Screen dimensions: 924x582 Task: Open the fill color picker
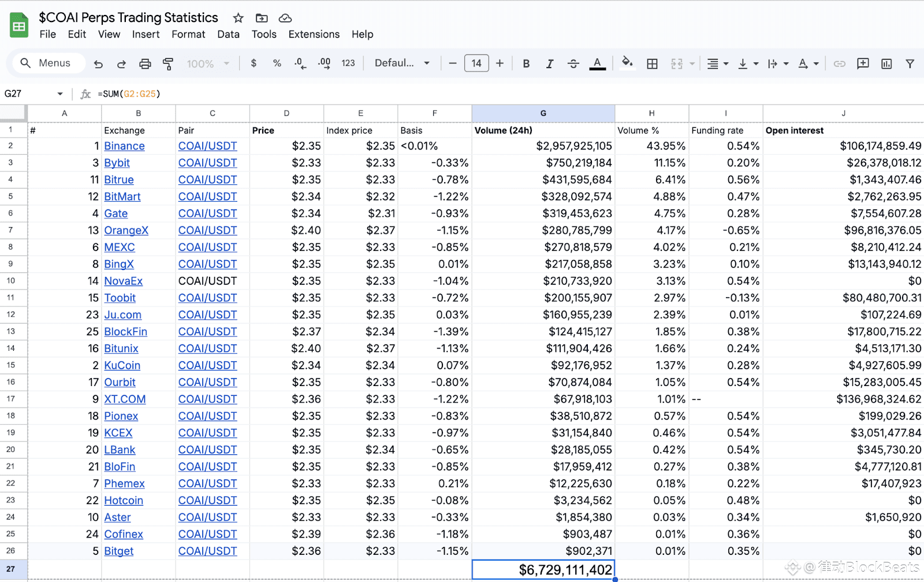(627, 63)
